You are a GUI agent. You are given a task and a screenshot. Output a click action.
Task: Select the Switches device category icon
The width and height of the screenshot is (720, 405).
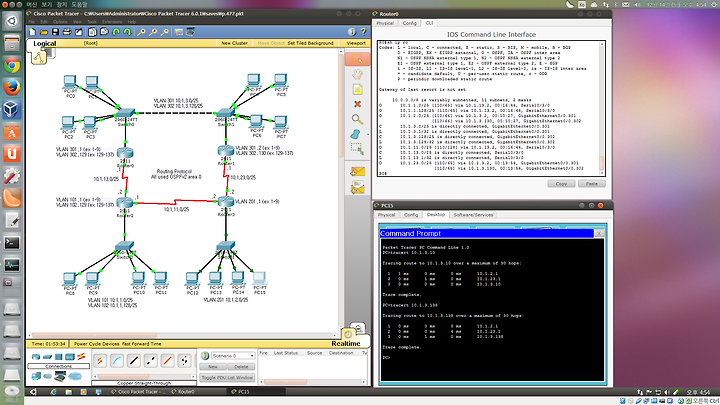47,357
